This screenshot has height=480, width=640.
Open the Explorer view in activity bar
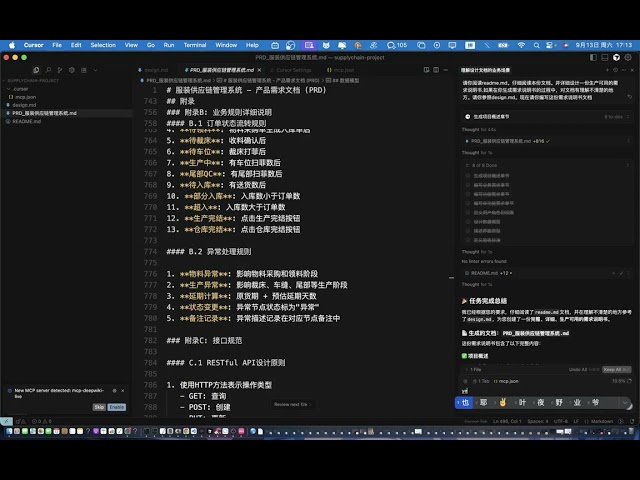pyautogui.click(x=36, y=70)
